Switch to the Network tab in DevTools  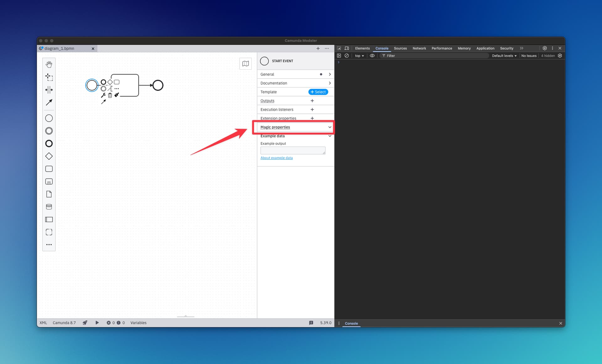coord(419,48)
